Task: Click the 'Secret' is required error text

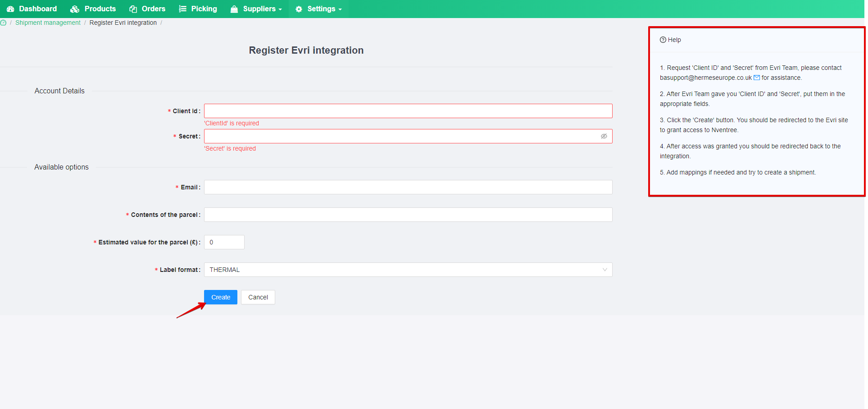Action: pos(230,148)
